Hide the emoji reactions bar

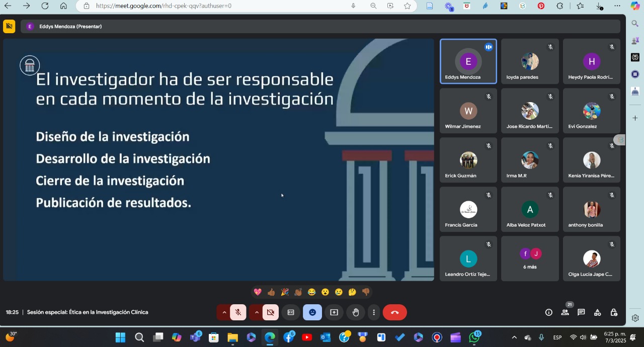pos(312,312)
